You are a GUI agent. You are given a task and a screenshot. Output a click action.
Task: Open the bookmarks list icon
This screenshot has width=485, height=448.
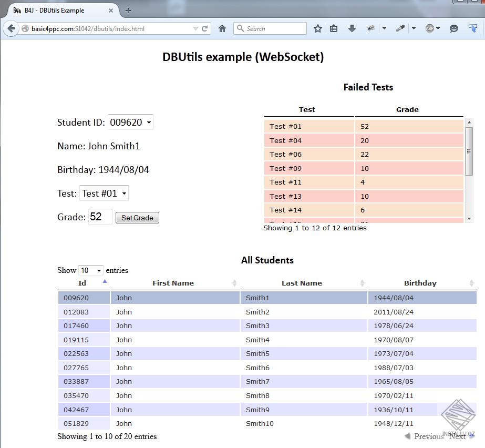pos(334,28)
